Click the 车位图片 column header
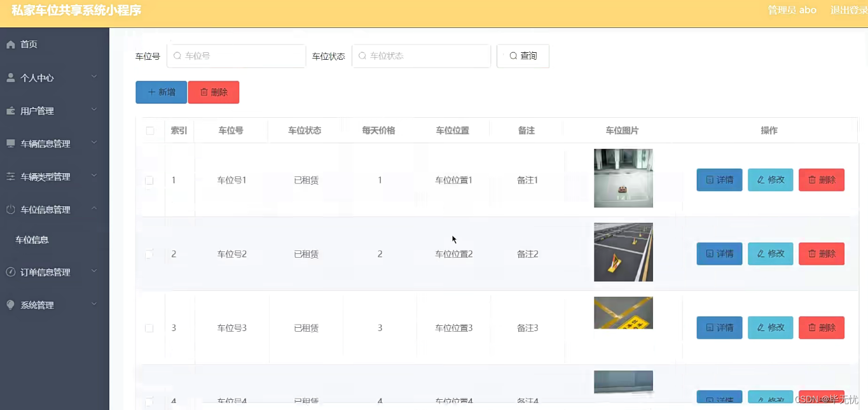The image size is (868, 410). [622, 131]
